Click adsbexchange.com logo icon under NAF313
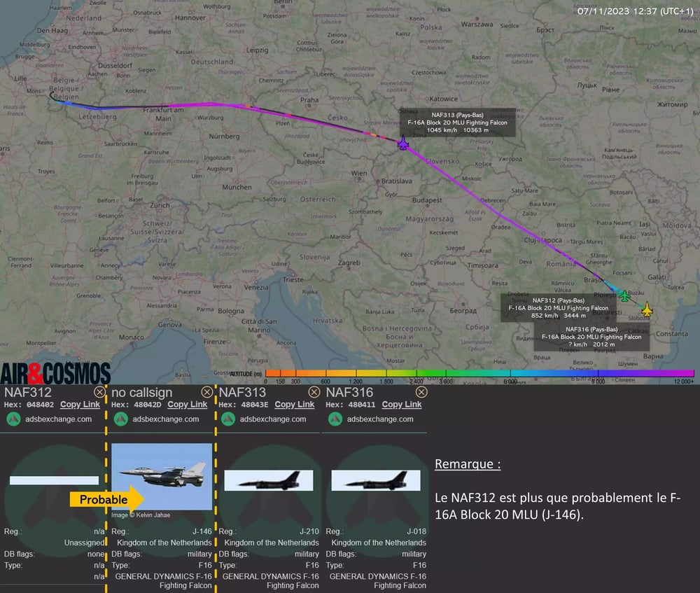Screen dimensions: 700x593 228,419
